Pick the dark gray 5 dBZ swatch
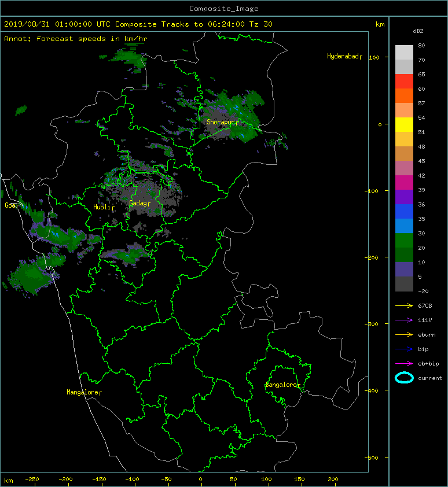Screen dimensions: 448x487 [x=404, y=283]
